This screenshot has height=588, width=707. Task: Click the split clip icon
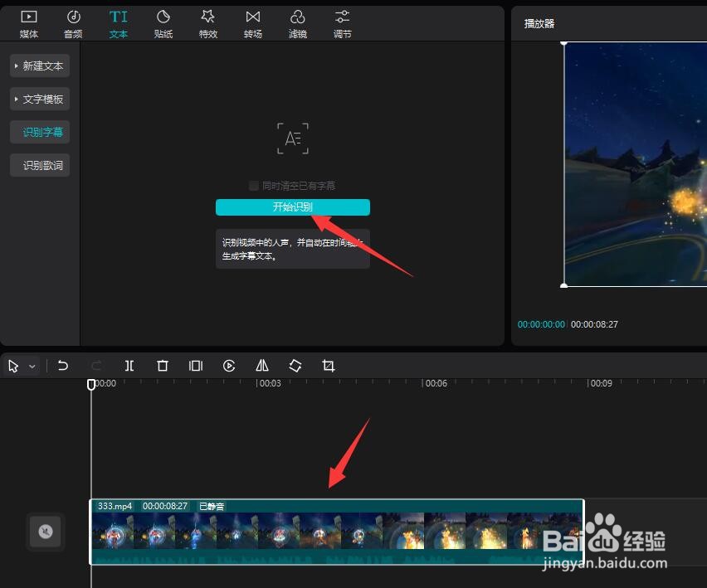click(129, 366)
